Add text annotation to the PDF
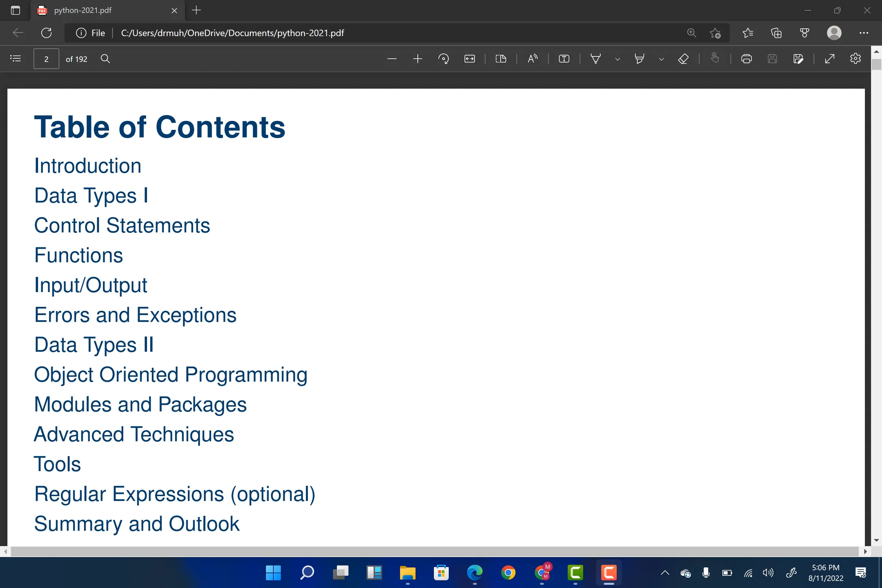 pos(564,58)
